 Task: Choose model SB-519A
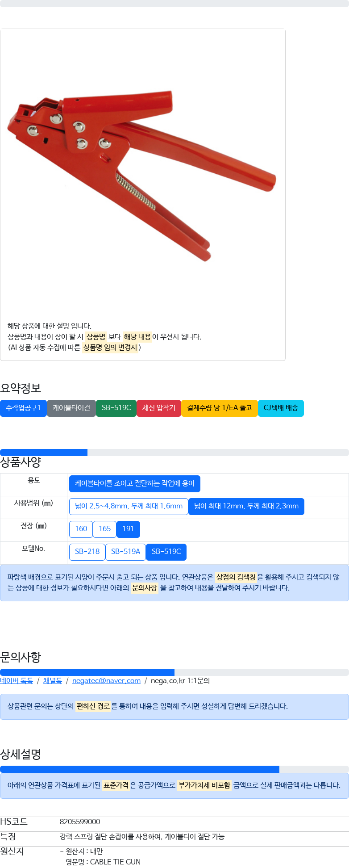[x=125, y=552]
